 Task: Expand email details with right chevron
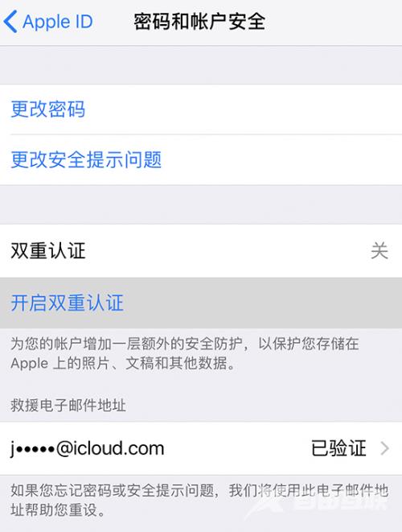[x=384, y=448]
